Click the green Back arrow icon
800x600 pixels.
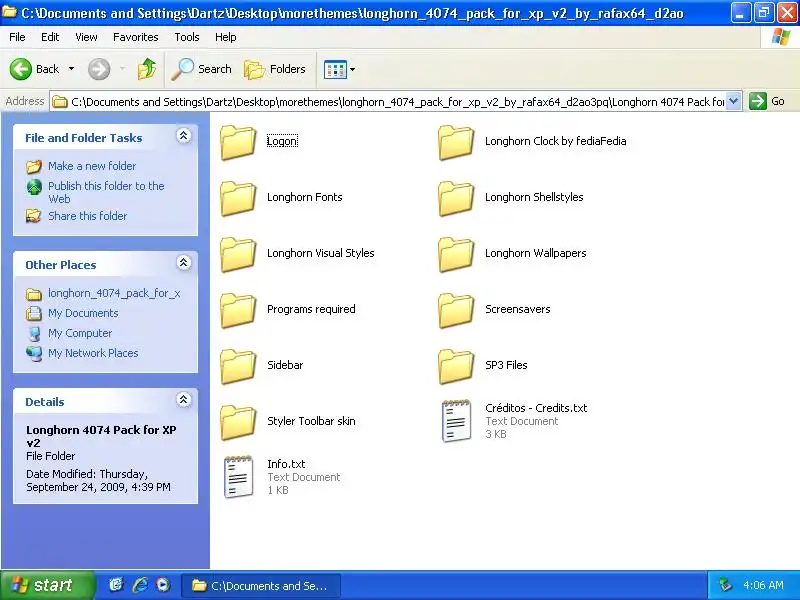(x=21, y=69)
